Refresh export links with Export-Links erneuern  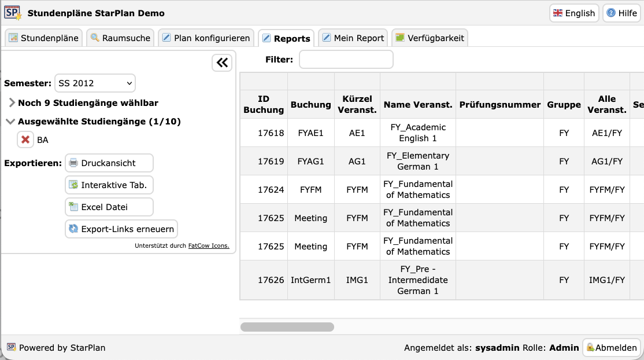tap(121, 229)
